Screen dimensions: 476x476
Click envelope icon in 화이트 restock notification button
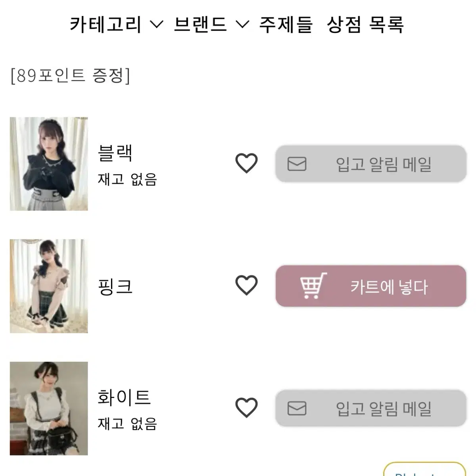[x=297, y=408]
